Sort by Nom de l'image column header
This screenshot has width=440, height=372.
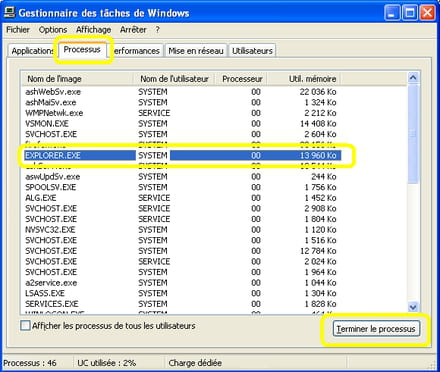[x=77, y=79]
